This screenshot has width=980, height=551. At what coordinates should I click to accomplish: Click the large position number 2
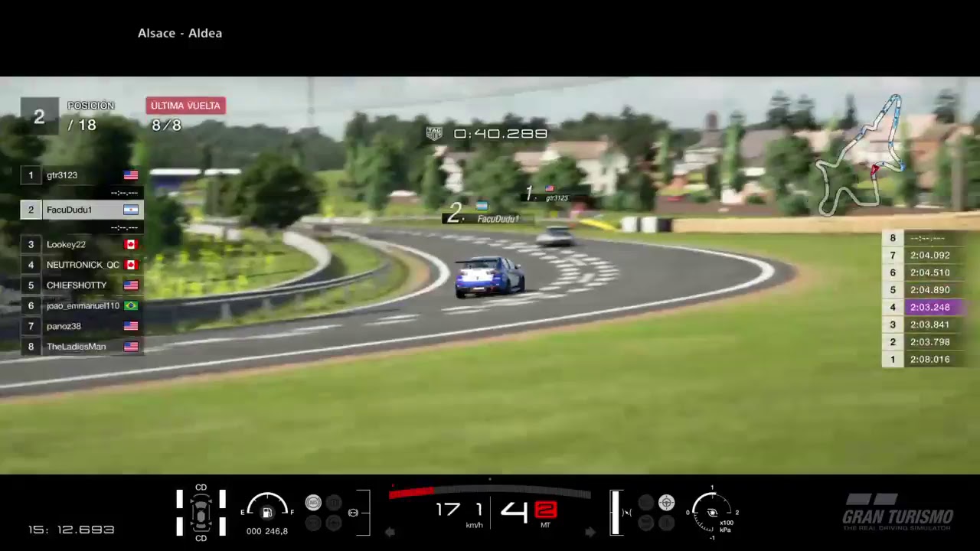pyautogui.click(x=39, y=117)
